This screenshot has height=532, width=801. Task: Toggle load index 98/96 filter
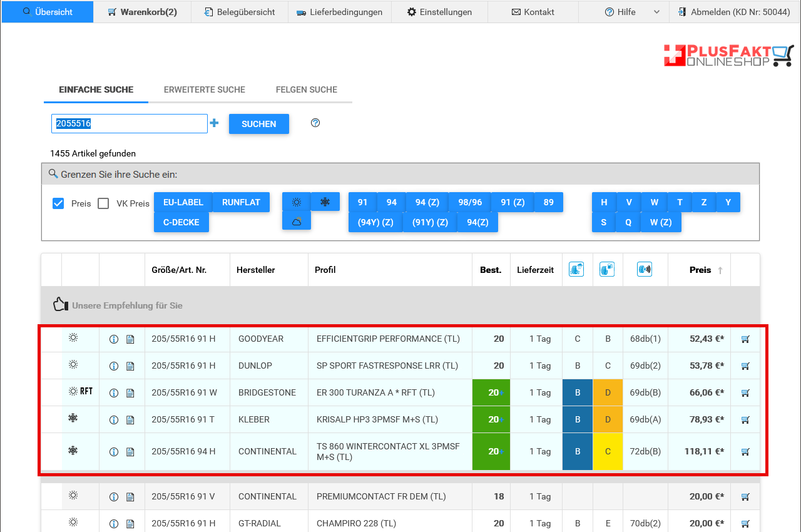point(470,202)
